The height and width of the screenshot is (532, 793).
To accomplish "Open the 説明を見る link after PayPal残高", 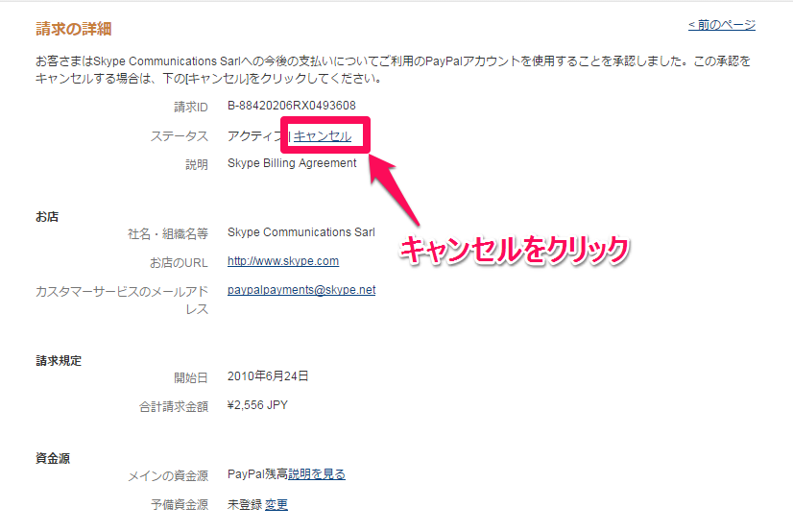I will [x=317, y=474].
